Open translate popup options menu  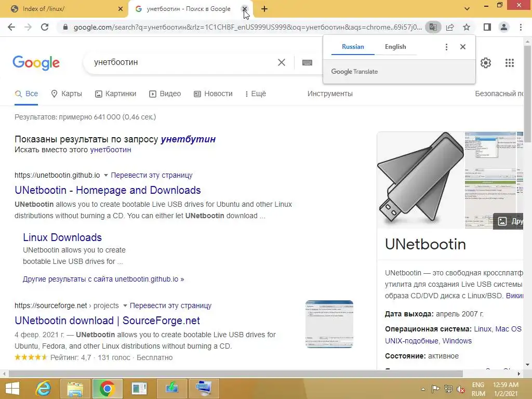(x=446, y=47)
